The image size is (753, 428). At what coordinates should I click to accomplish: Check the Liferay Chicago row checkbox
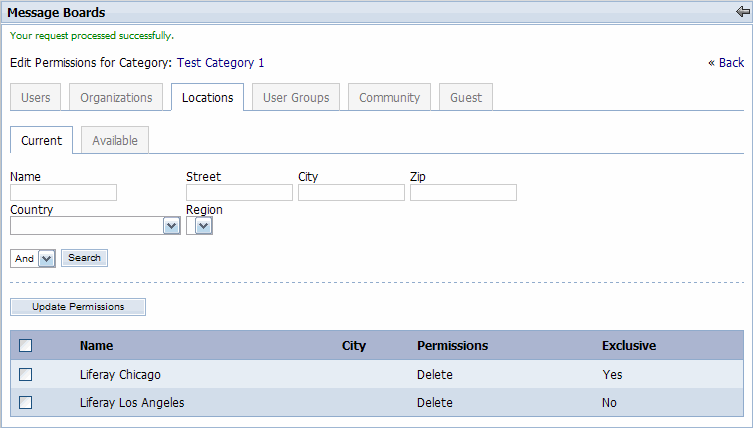[26, 375]
